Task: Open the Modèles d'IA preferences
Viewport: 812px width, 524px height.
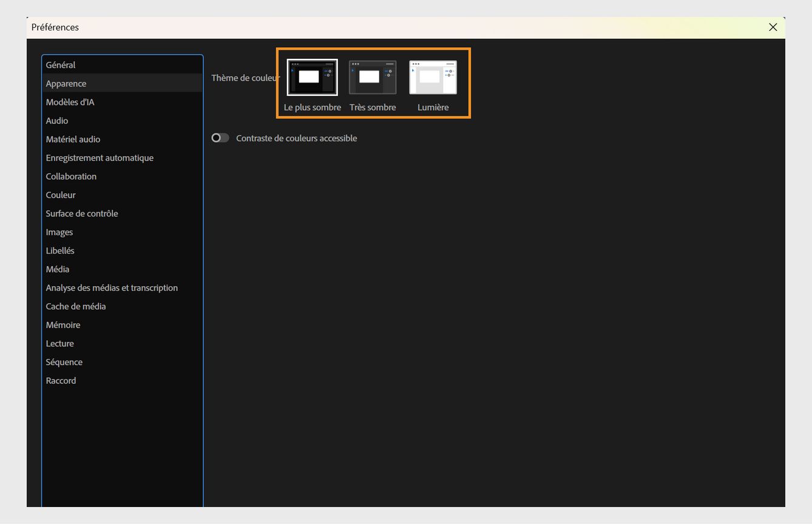Action: [122, 102]
